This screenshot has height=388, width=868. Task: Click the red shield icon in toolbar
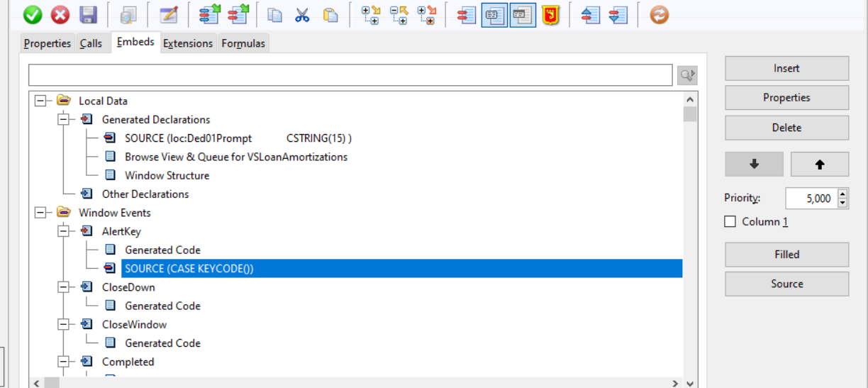tap(550, 15)
